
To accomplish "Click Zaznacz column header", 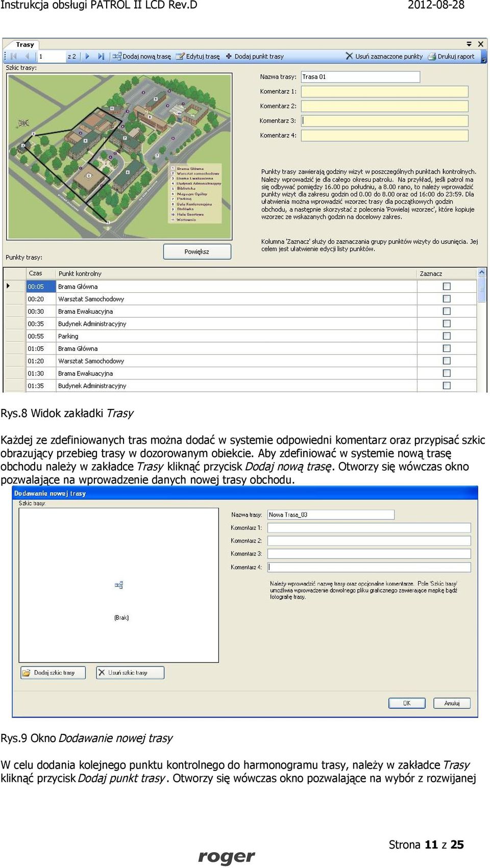I will click(447, 274).
